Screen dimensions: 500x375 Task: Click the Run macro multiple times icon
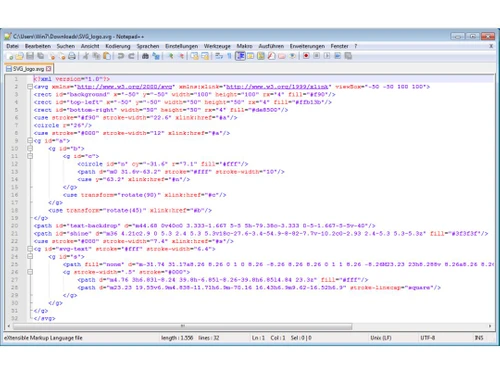338,56
